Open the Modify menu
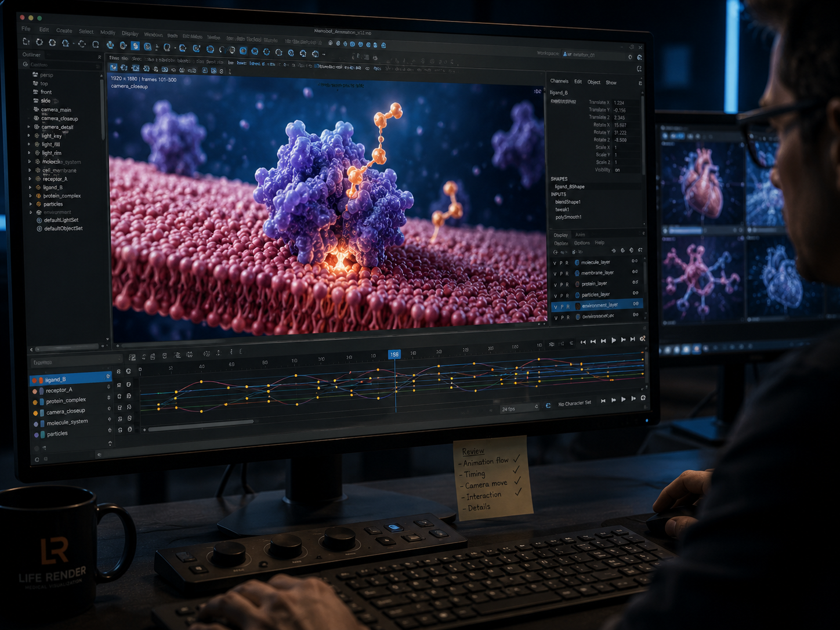The image size is (840, 630). tap(107, 32)
